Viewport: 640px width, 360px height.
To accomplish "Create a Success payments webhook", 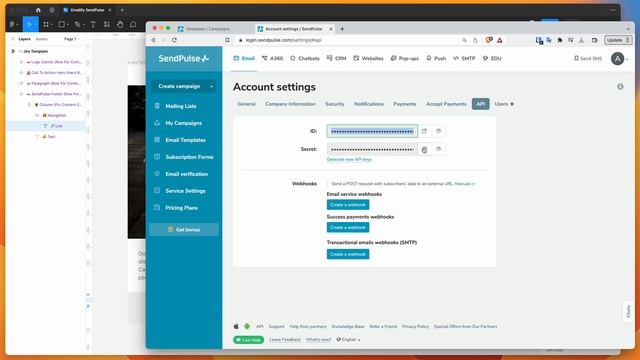I will click(348, 227).
